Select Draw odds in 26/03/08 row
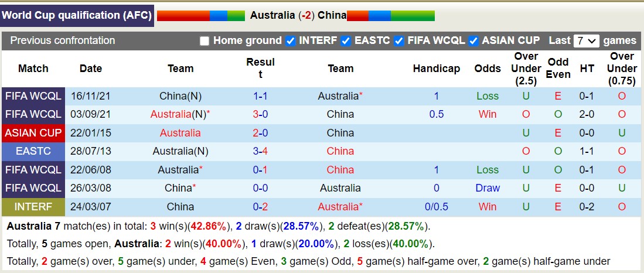Image resolution: width=644 pixels, height=273 pixels. point(488,189)
